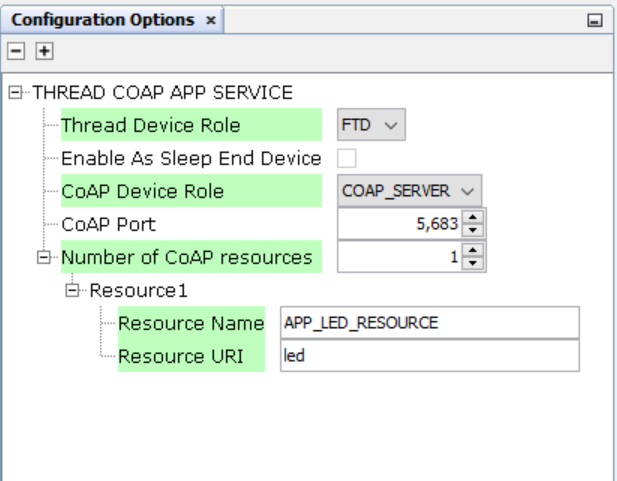Collapse THREAD COAP APP SERVICE node

coord(15,92)
